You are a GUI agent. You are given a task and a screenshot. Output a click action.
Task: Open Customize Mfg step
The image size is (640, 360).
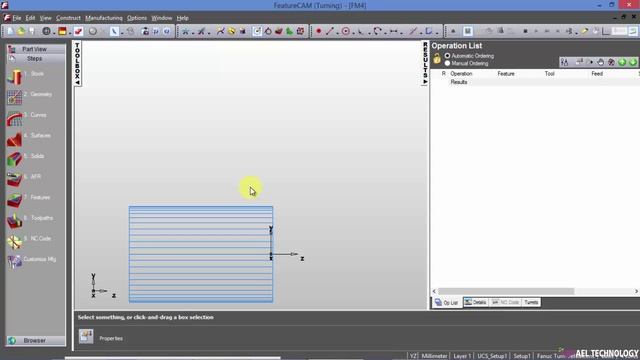coord(32,261)
